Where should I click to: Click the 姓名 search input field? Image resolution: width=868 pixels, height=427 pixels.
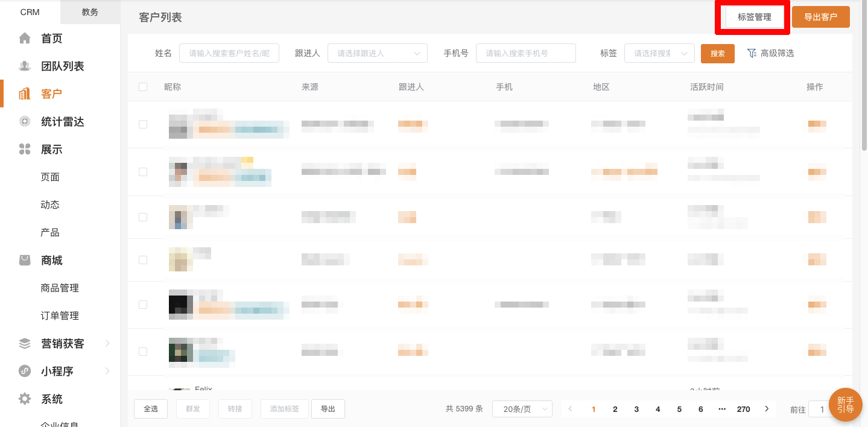229,53
